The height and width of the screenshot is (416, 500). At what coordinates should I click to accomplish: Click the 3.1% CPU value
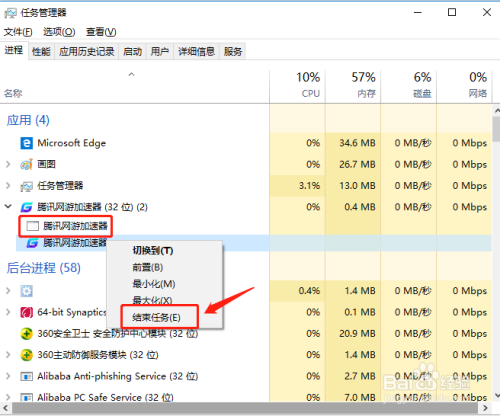[x=309, y=186]
